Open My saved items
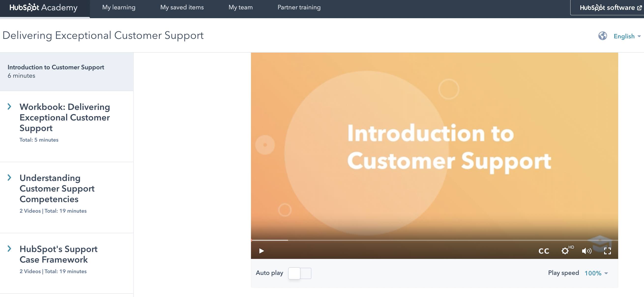The image size is (644, 297). 182,7
